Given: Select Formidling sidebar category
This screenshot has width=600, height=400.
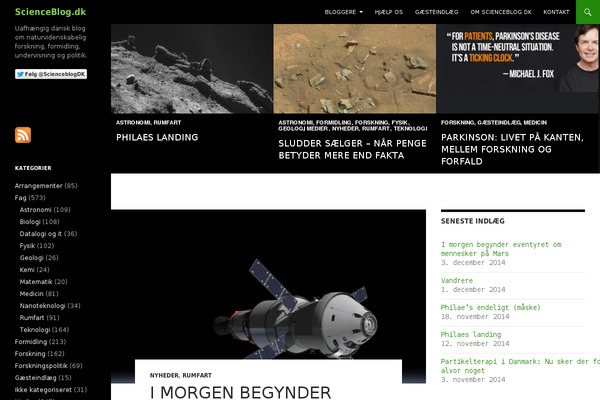Looking at the screenshot, I should tap(31, 342).
